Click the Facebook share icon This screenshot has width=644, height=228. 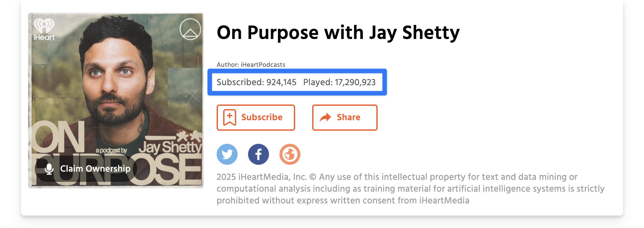click(x=259, y=154)
